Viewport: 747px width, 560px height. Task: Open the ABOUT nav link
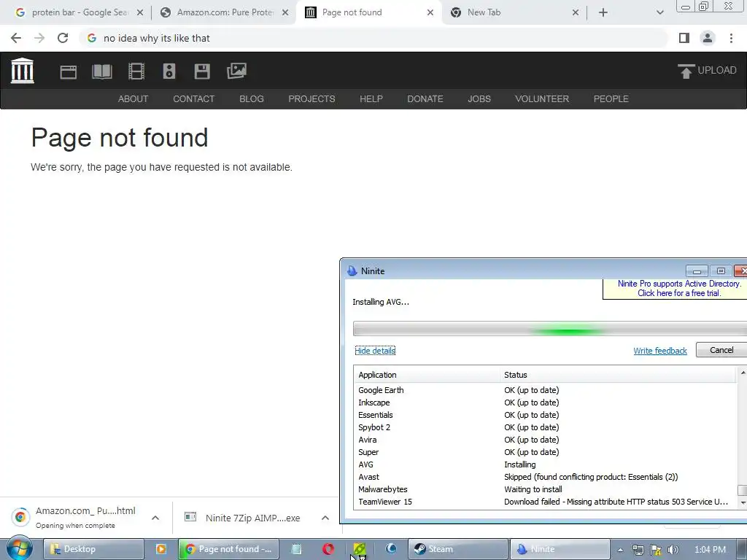[x=133, y=99]
